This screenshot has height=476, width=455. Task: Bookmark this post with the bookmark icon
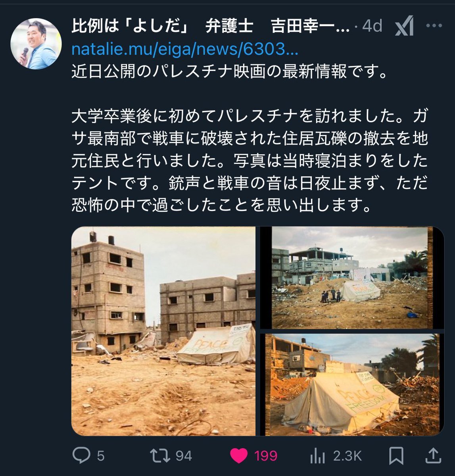click(396, 455)
